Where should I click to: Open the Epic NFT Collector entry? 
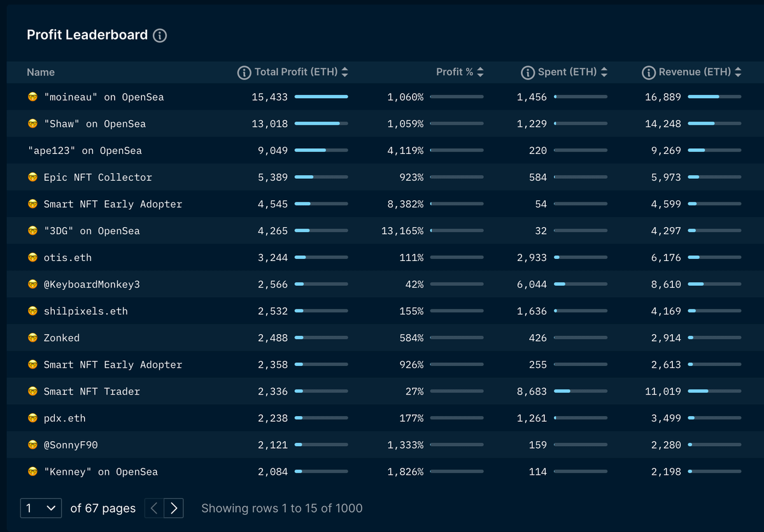[97, 178]
